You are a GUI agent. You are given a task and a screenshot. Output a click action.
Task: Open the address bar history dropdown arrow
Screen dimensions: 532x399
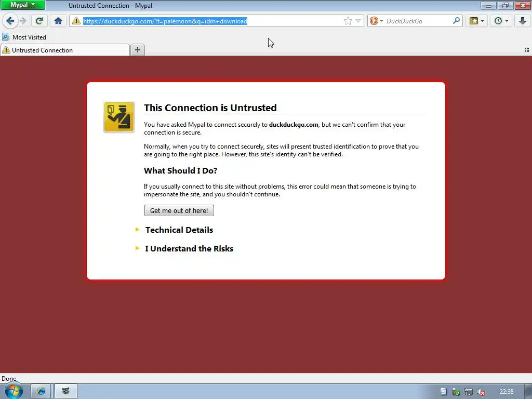(358, 21)
